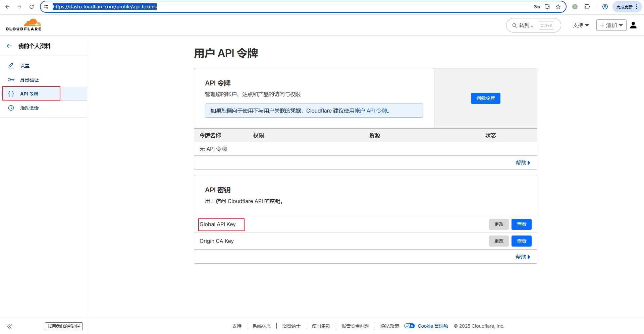Expand 帮助 under API tokens table
Screen dimensions: 644x334
(523, 163)
